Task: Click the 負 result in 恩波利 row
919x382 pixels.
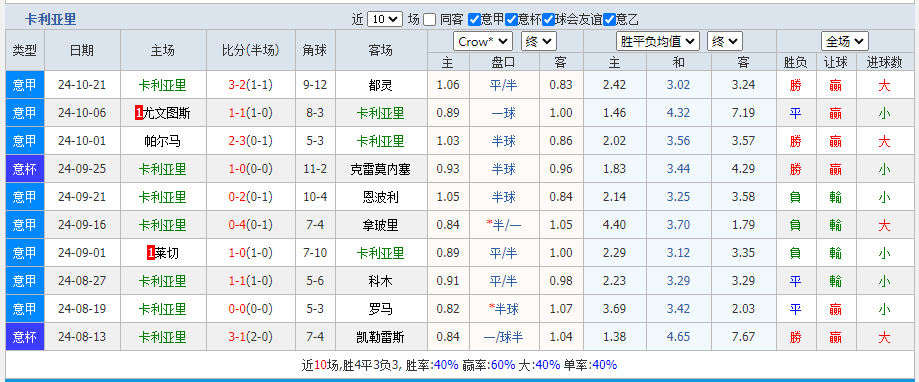Action: pos(795,197)
